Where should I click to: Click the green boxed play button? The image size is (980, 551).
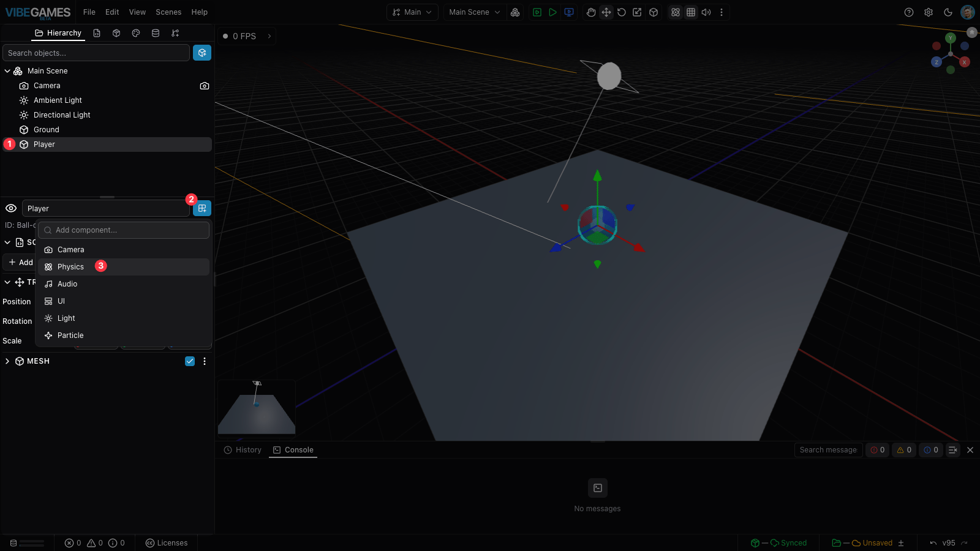point(537,12)
